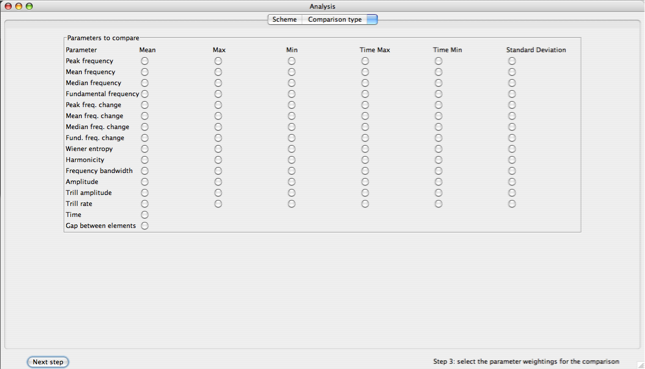Open the blue tab after Comparison type
The width and height of the screenshot is (645, 369).
[372, 19]
